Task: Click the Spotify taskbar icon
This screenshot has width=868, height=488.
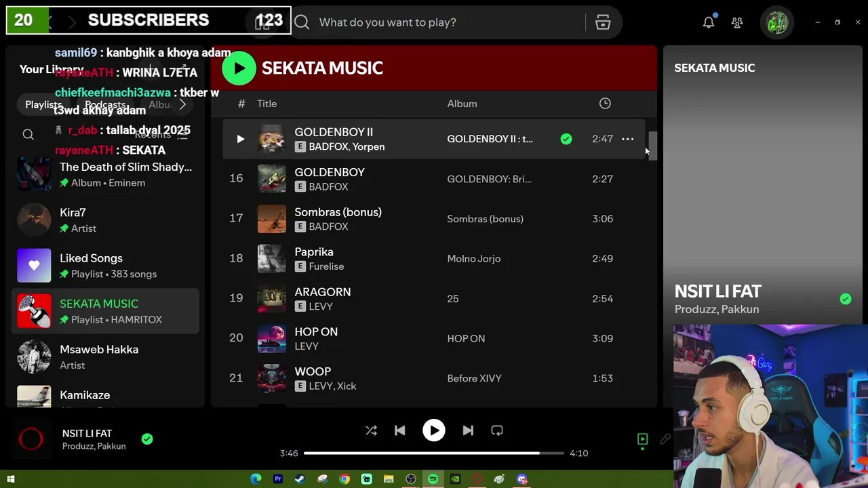Action: pos(433,479)
